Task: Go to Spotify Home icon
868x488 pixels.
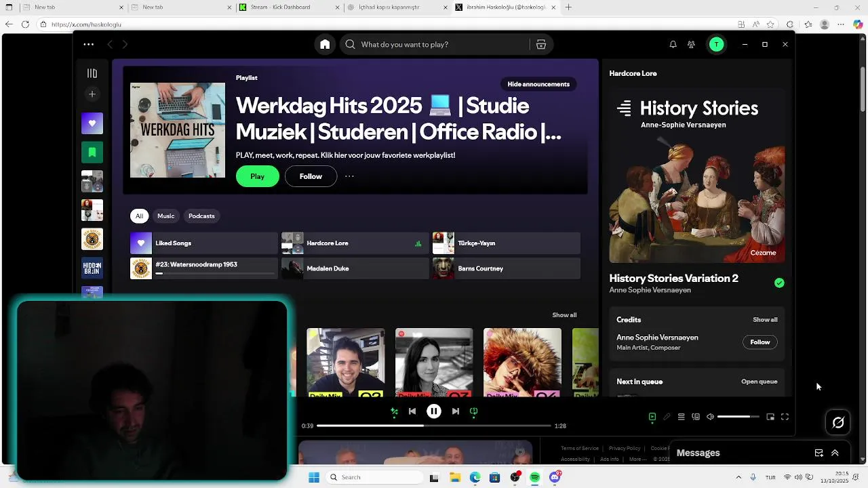Action: (x=325, y=44)
